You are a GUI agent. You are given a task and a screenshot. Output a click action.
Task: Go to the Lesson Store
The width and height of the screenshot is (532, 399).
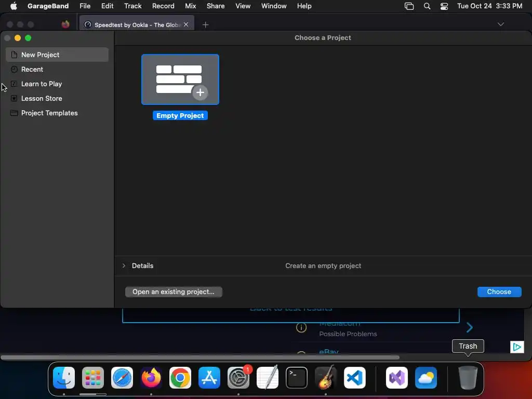57,98
